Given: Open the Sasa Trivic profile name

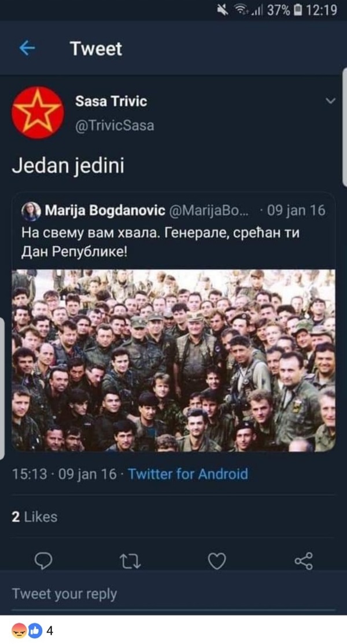Looking at the screenshot, I should click(110, 101).
